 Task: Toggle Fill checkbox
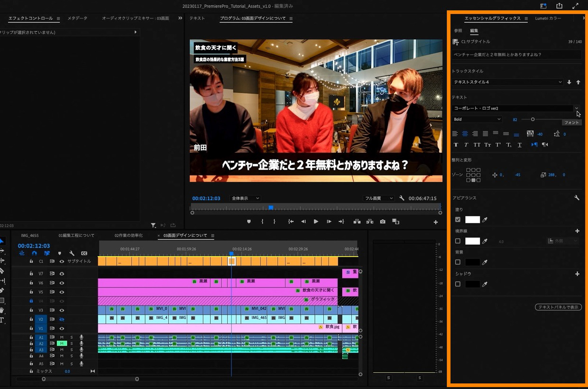pyautogui.click(x=458, y=220)
